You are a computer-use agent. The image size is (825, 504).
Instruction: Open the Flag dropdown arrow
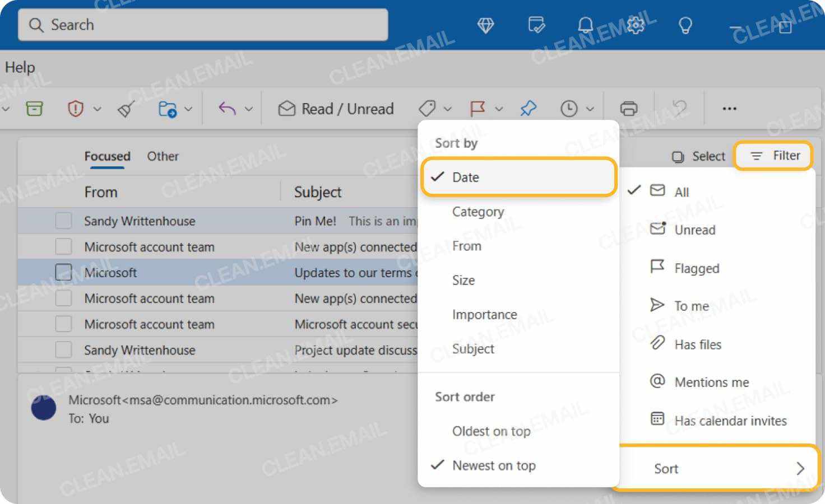(x=498, y=108)
